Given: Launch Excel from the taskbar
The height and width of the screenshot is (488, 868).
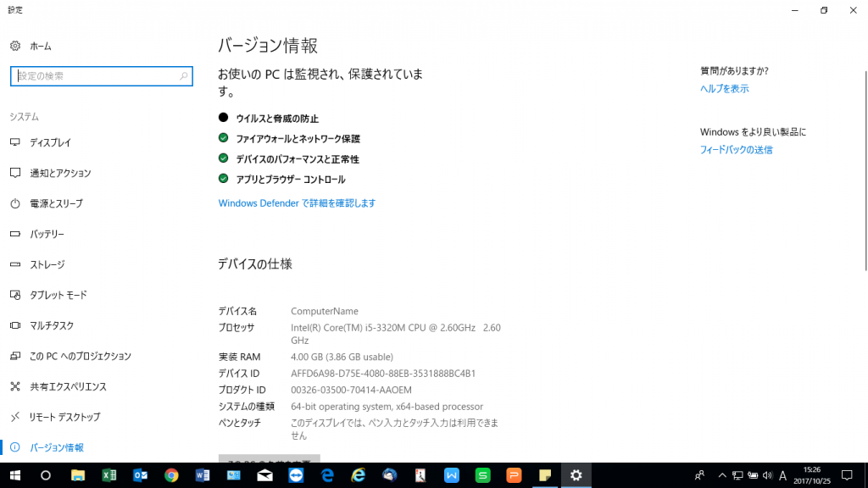Looking at the screenshot, I should 108,475.
